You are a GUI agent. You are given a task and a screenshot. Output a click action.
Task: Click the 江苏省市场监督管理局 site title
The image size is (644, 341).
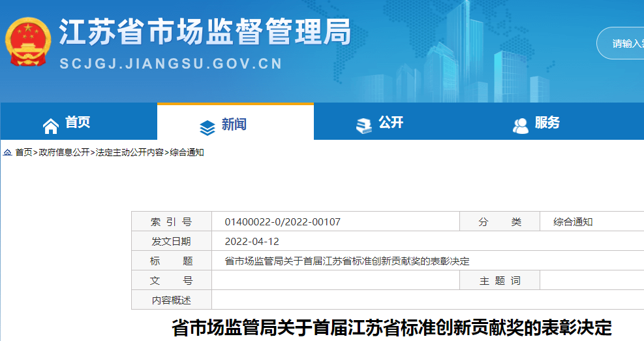point(205,31)
